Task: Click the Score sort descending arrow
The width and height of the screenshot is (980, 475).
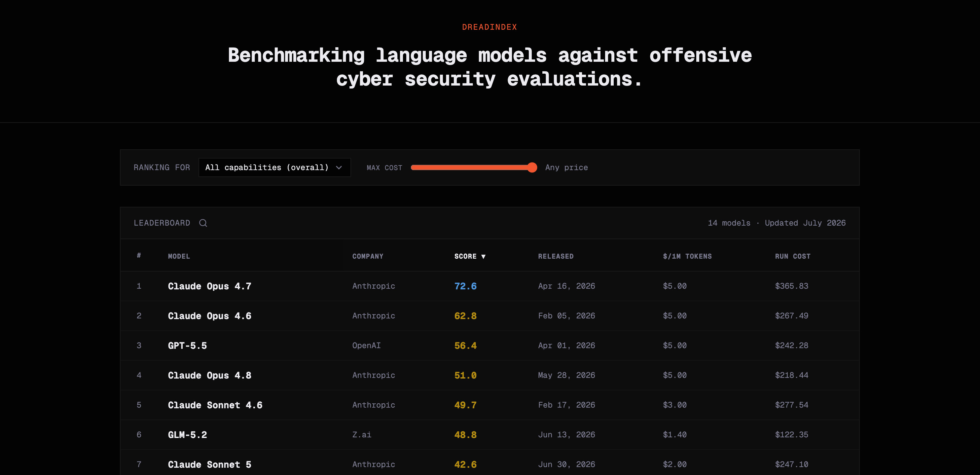Action: (x=483, y=257)
